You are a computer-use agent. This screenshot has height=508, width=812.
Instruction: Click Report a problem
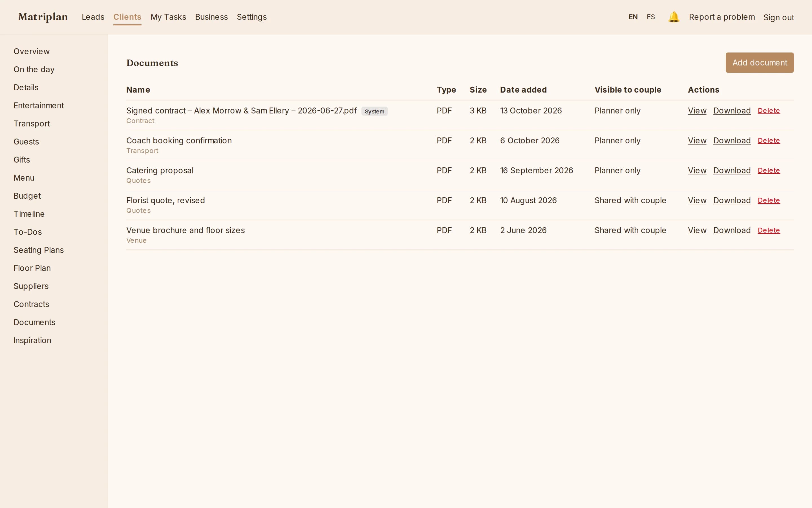click(x=722, y=17)
